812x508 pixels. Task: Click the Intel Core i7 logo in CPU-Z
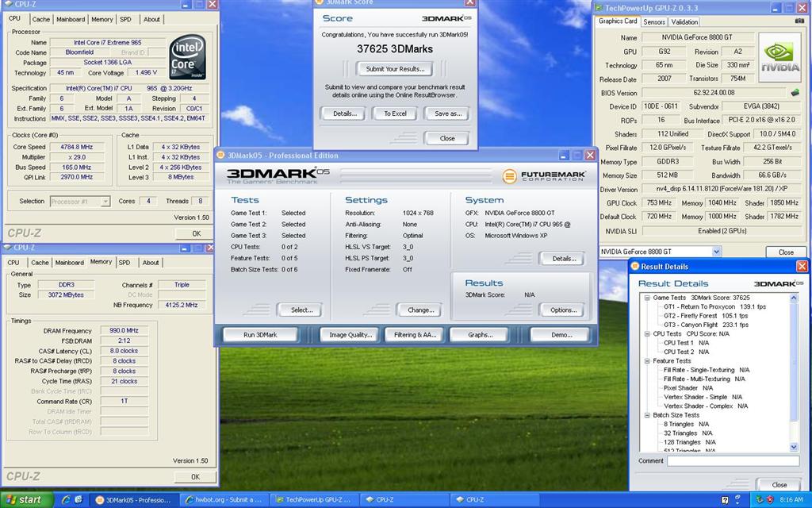click(x=187, y=57)
